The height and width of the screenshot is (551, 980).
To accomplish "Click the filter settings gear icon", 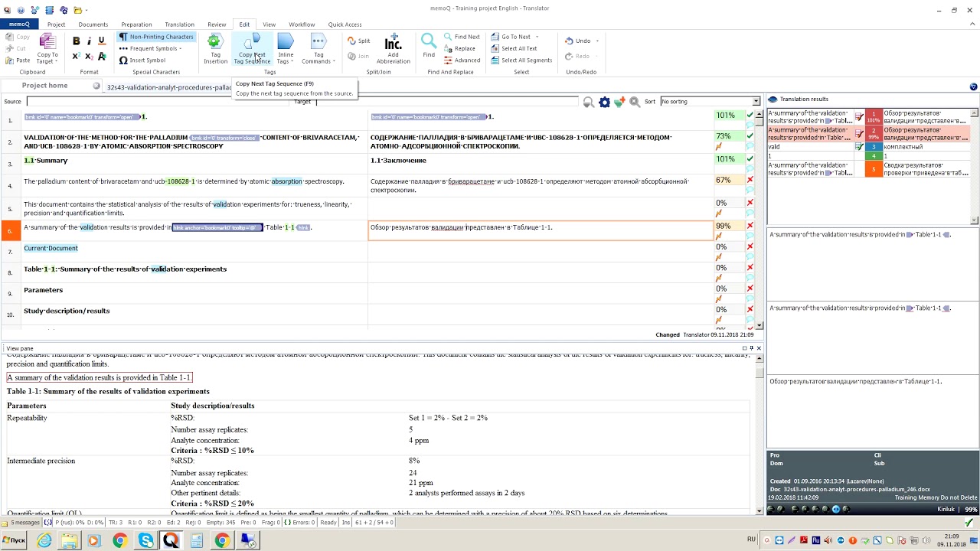I will 604,102.
